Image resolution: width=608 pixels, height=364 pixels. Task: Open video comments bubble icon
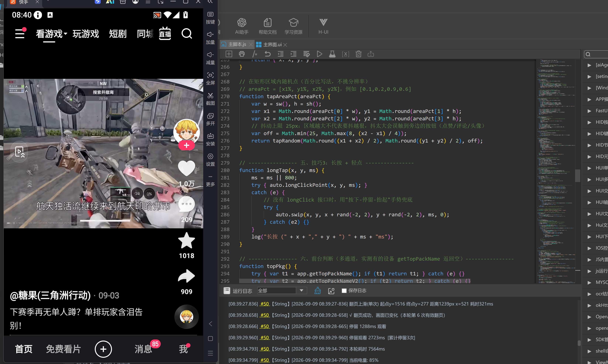[x=187, y=204]
